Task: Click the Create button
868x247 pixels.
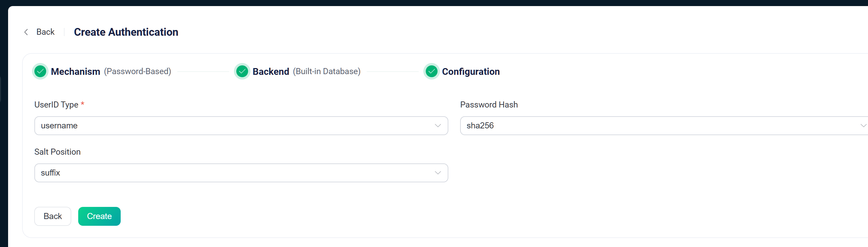Action: click(x=99, y=216)
